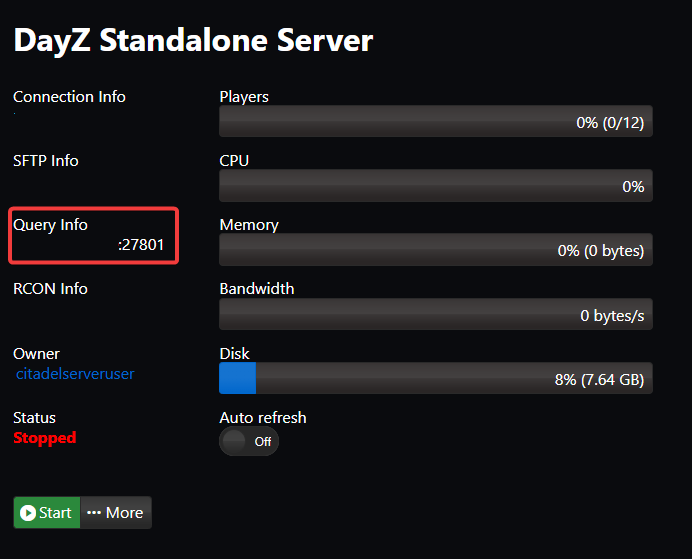Click the Auto refresh label

click(263, 418)
